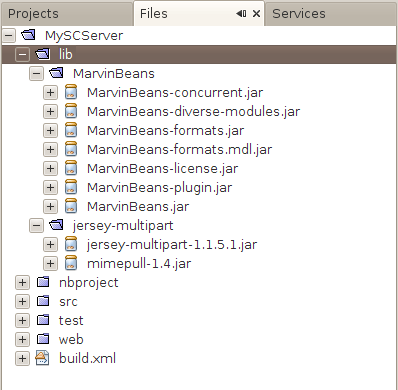Select MarvinBeans-license.jar file name
398x390 pixels.
(x=162, y=169)
